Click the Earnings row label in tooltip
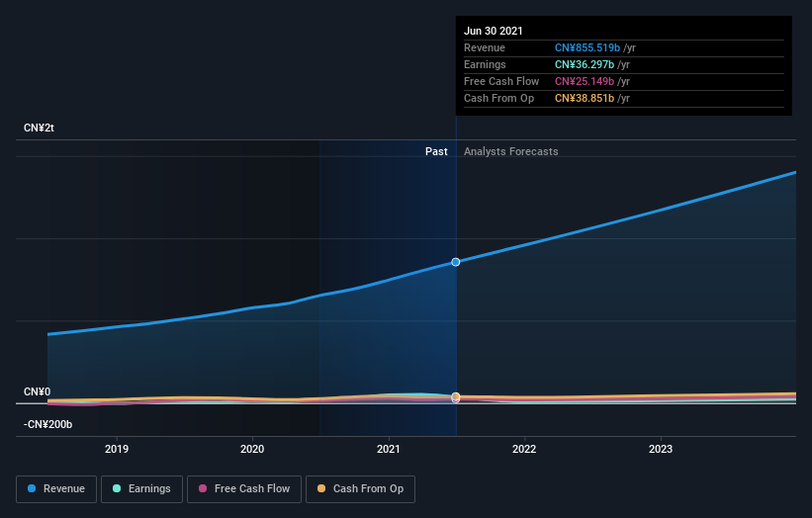The width and height of the screenshot is (812, 518). click(485, 64)
